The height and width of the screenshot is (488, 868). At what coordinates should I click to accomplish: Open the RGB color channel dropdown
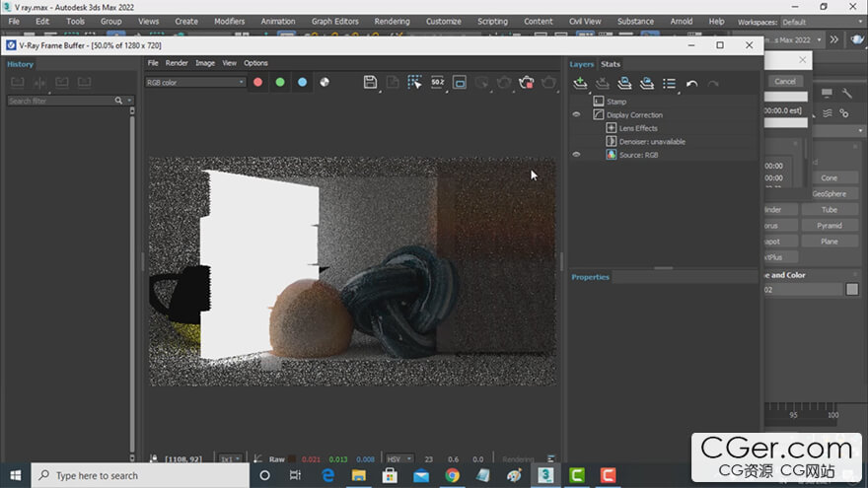click(195, 82)
